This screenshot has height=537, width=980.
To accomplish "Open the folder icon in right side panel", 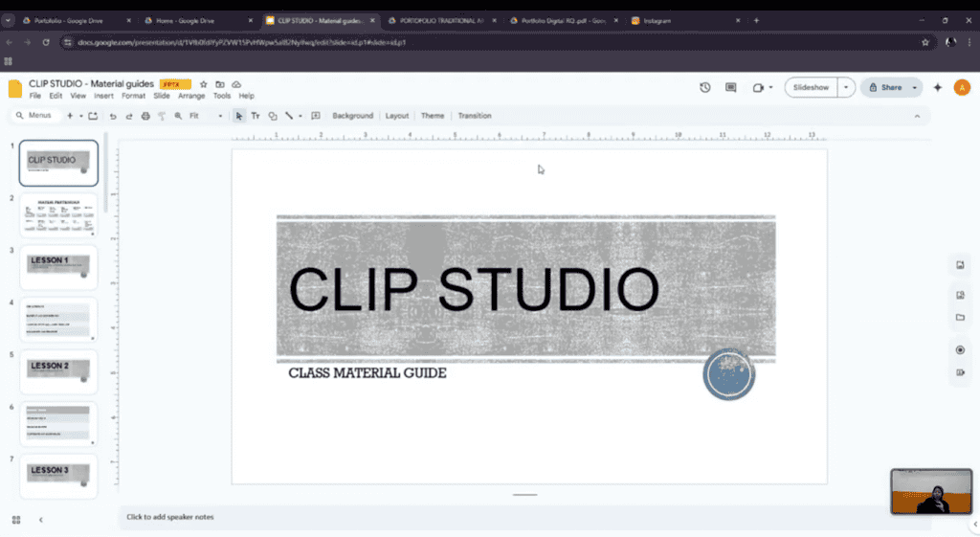I will pos(960,318).
